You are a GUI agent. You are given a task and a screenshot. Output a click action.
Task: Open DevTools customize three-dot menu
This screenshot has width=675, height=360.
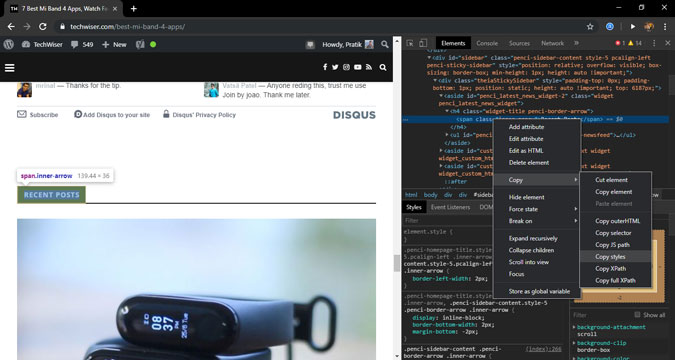[x=654, y=43]
